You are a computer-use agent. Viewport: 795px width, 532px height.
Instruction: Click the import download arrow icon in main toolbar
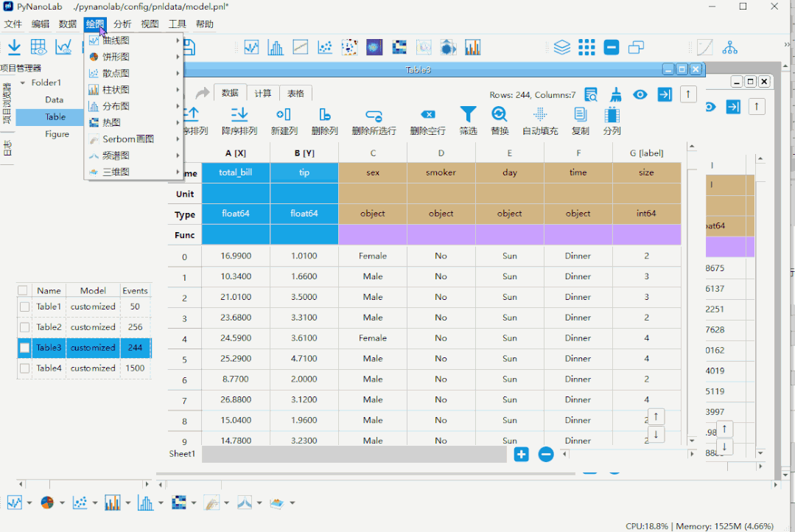[14, 47]
